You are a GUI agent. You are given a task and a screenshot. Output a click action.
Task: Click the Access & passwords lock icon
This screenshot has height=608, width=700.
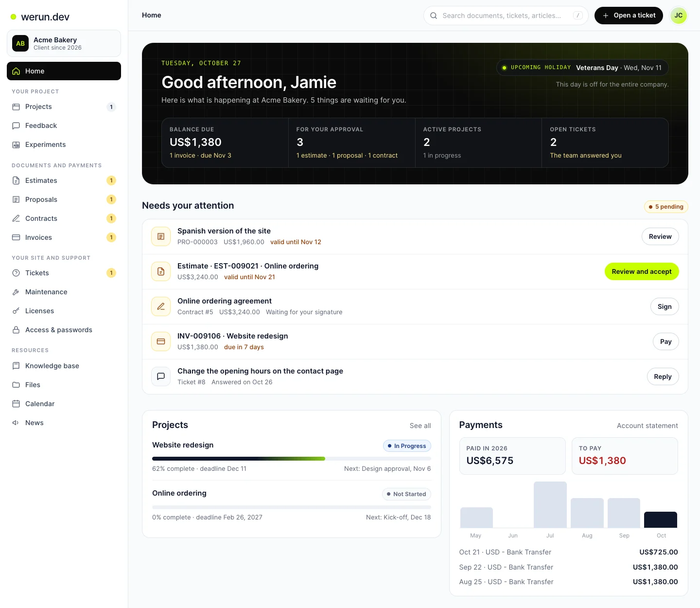pyautogui.click(x=16, y=330)
